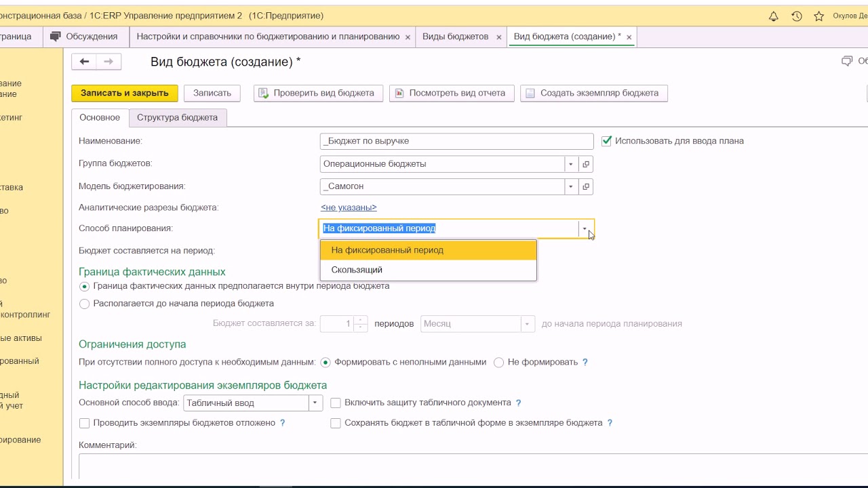Open the history clock icon
This screenshot has height=488, width=868.
point(797,16)
